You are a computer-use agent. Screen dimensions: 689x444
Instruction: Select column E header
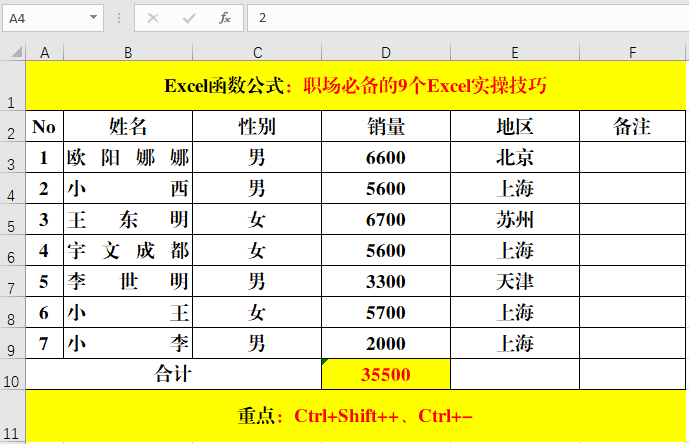tap(515, 52)
